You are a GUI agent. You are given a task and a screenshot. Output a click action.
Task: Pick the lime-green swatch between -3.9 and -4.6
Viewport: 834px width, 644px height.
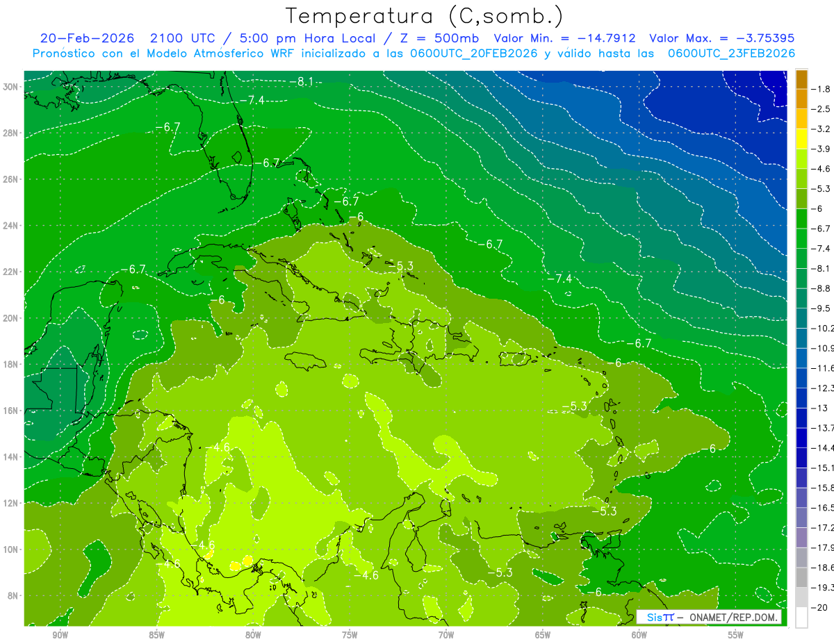tap(801, 159)
